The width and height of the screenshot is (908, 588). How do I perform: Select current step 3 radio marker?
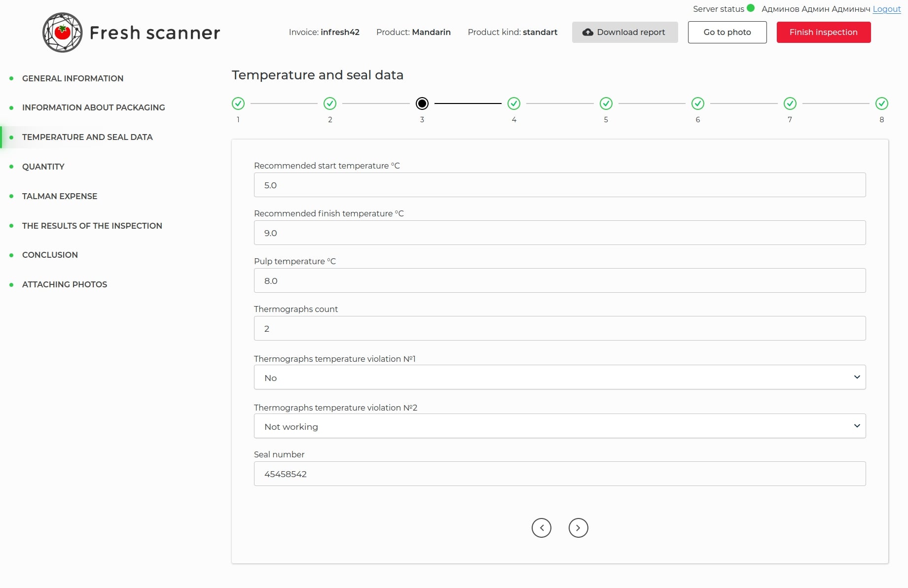click(422, 104)
